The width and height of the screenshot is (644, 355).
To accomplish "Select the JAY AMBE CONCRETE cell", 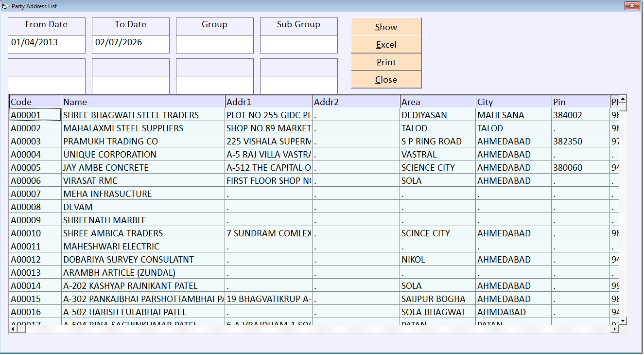I will coord(143,168).
